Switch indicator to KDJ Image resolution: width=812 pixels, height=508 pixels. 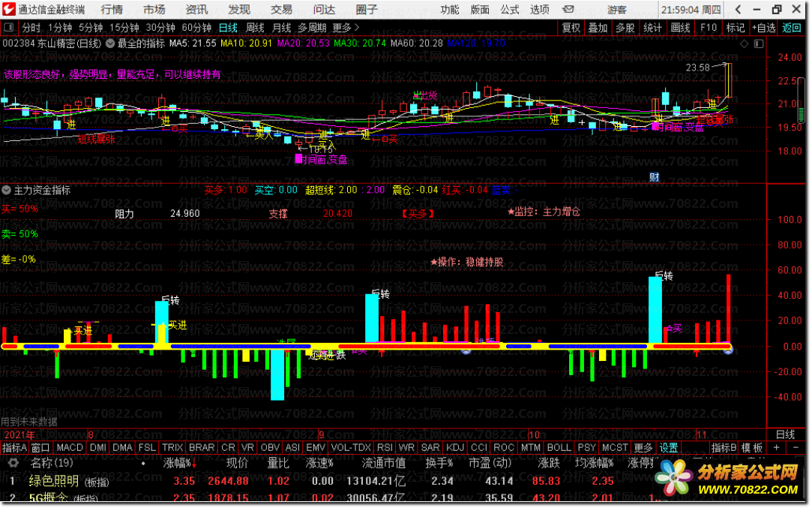click(x=455, y=449)
